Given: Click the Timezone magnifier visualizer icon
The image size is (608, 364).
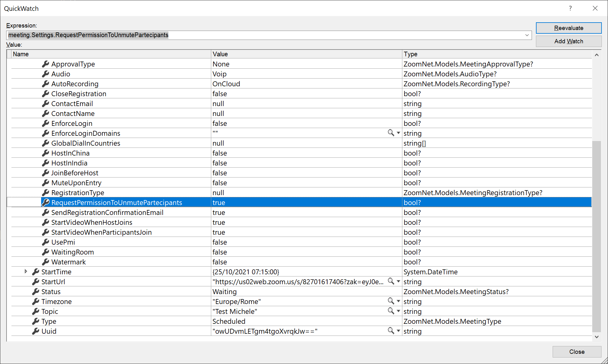Looking at the screenshot, I should click(x=390, y=301).
